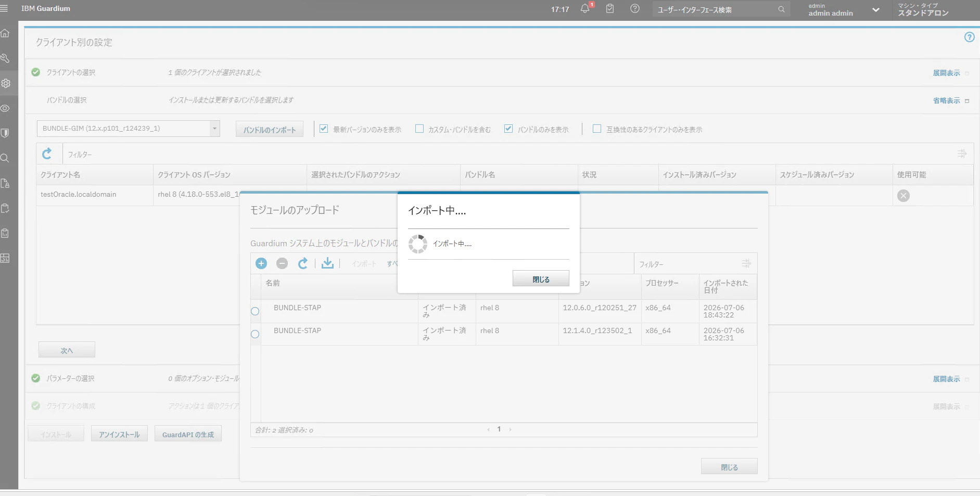The image size is (980, 496).
Task: Click the アンインストール button
Action: tap(119, 434)
